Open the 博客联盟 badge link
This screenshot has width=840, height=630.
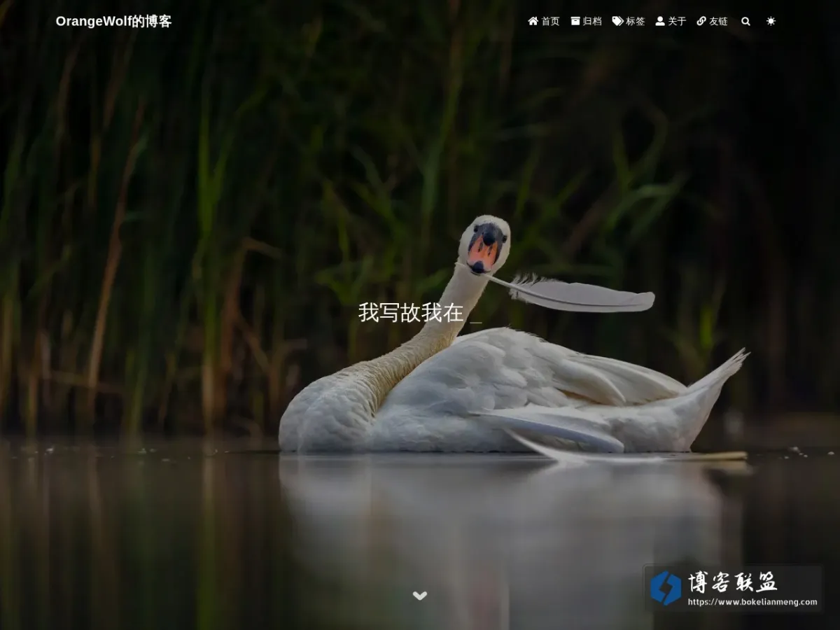pyautogui.click(x=733, y=588)
